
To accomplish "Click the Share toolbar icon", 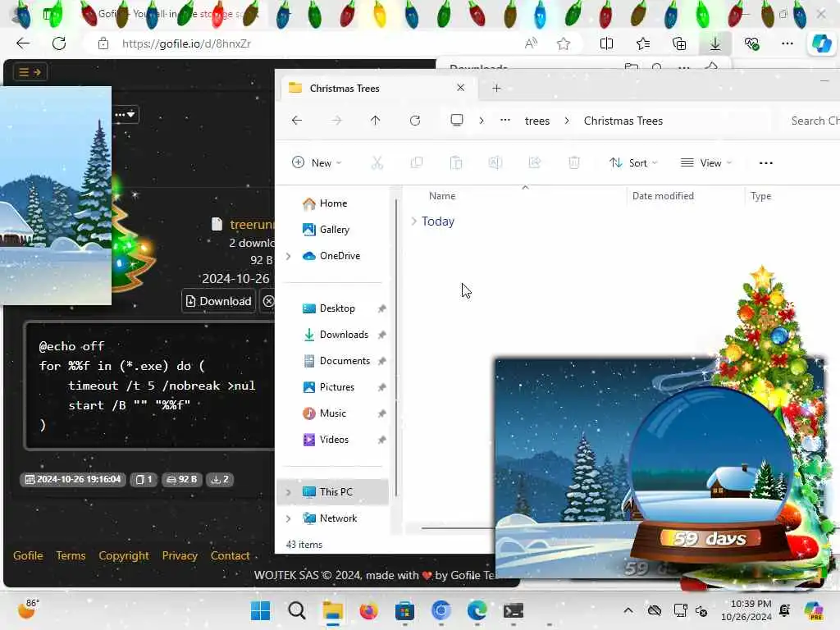I will pos(535,163).
